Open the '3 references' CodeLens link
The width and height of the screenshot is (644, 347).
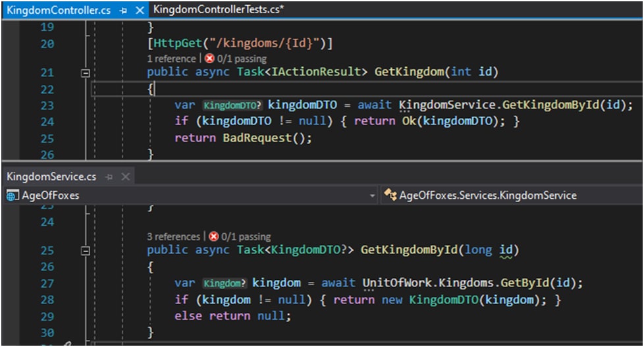173,237
